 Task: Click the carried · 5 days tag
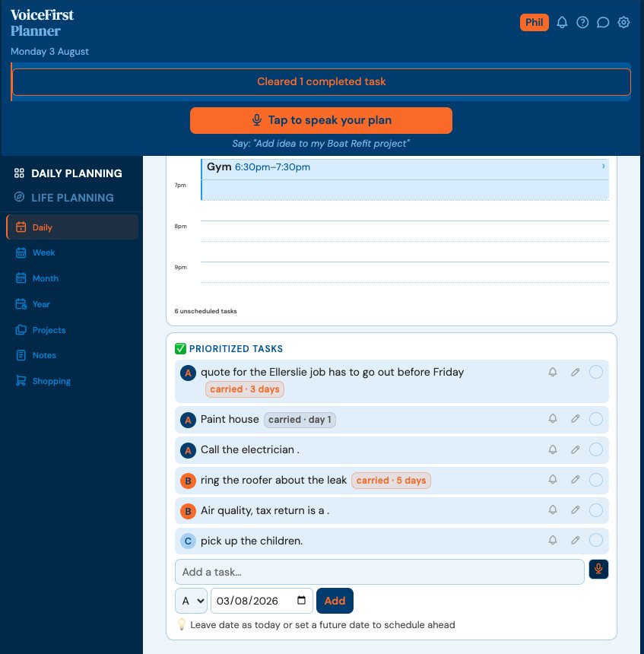click(x=391, y=481)
